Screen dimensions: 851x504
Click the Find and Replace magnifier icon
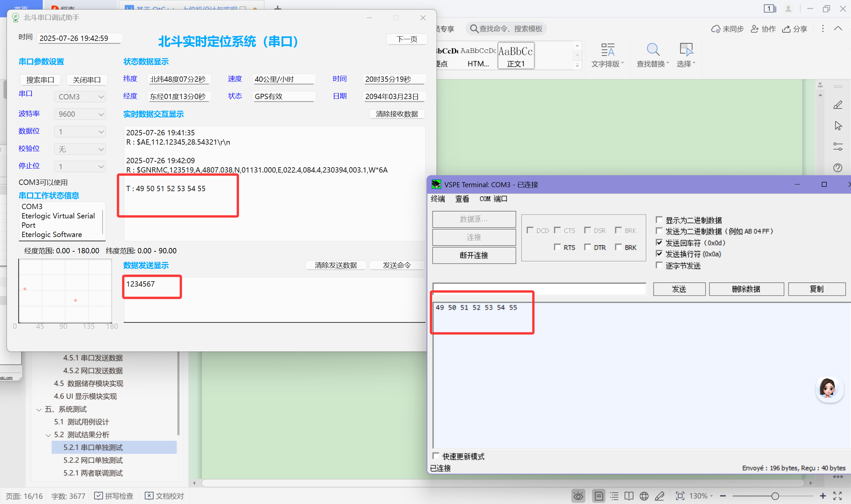[652, 50]
